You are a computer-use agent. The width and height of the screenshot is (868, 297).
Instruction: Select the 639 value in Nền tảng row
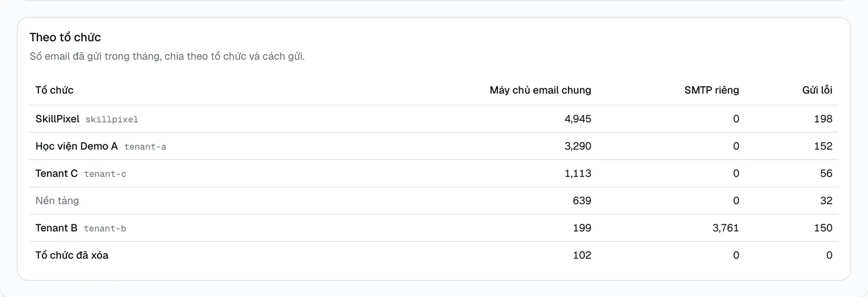(x=582, y=201)
